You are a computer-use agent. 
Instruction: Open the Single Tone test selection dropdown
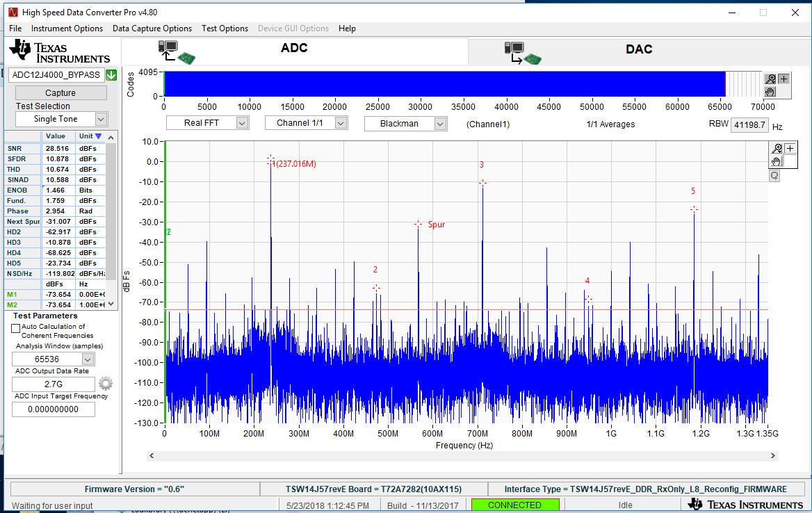[x=62, y=119]
